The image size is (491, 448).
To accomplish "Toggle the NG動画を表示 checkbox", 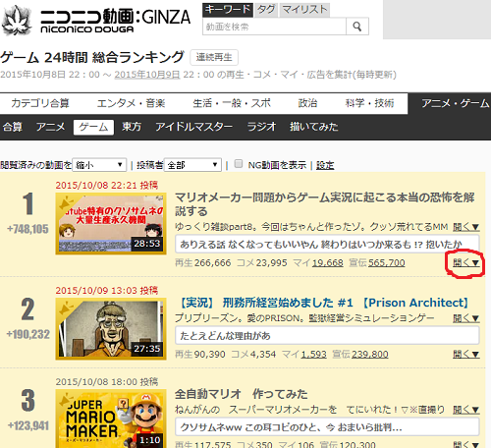I will point(239,164).
